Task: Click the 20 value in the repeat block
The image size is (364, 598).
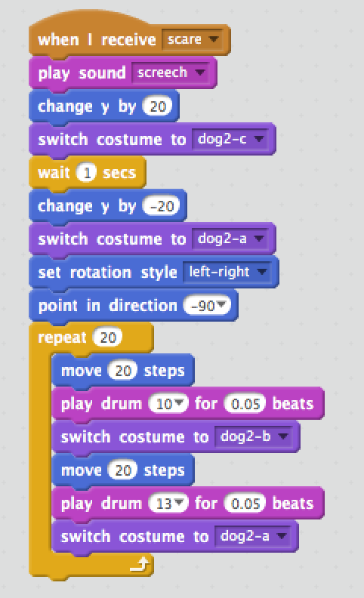Action: (x=108, y=338)
